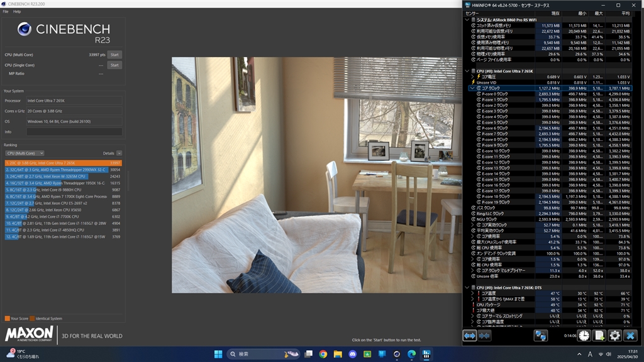Open the Details dropdown arrow in Ranking
The height and width of the screenshot is (362, 644).
pos(119,153)
